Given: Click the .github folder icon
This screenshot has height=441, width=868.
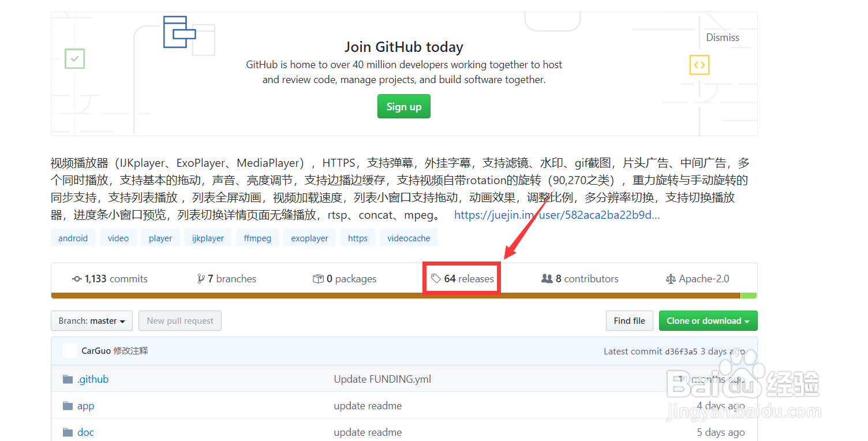Looking at the screenshot, I should click(68, 379).
